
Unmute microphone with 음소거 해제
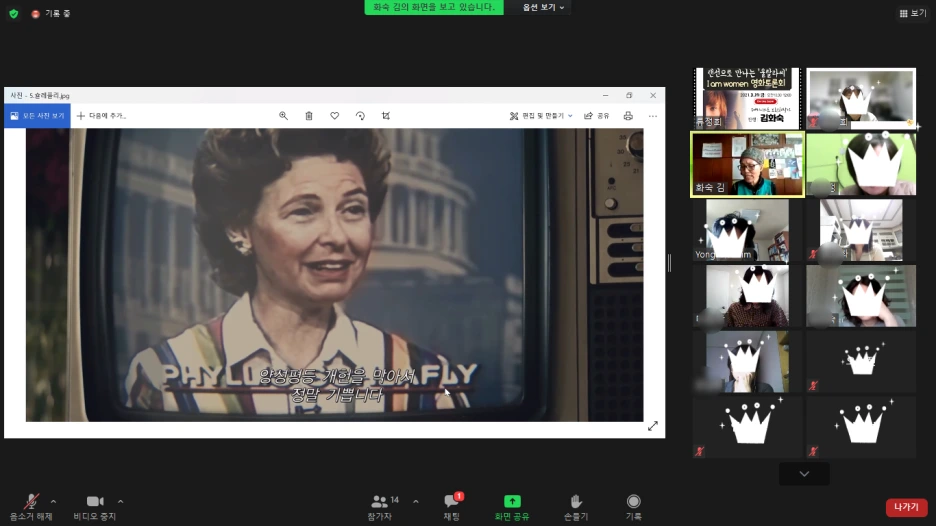pyautogui.click(x=31, y=507)
